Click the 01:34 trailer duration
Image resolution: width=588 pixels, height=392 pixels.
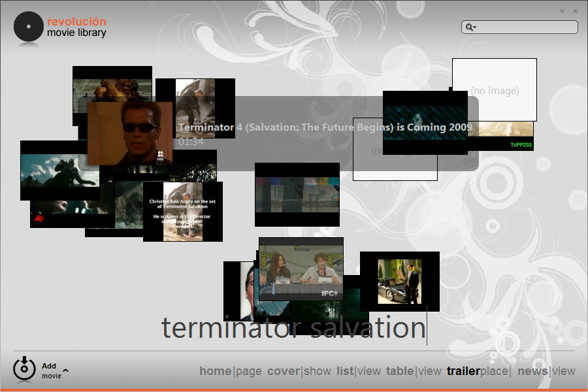[x=191, y=141]
